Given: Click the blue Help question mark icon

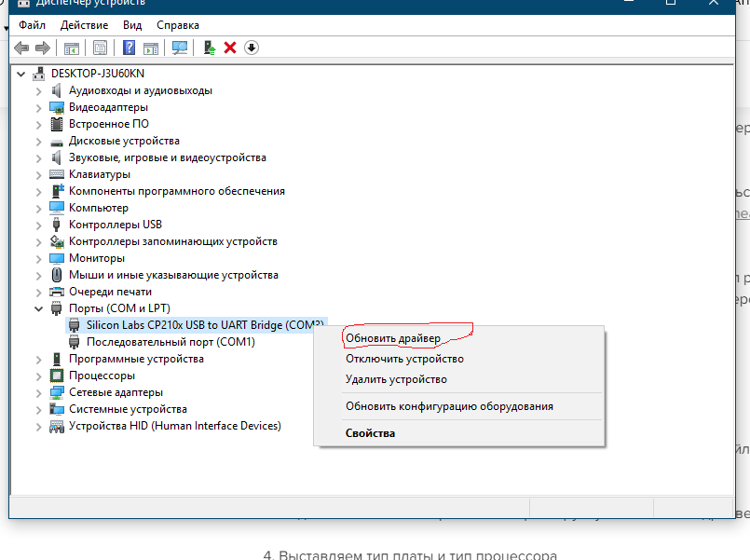Looking at the screenshot, I should coord(130,48).
